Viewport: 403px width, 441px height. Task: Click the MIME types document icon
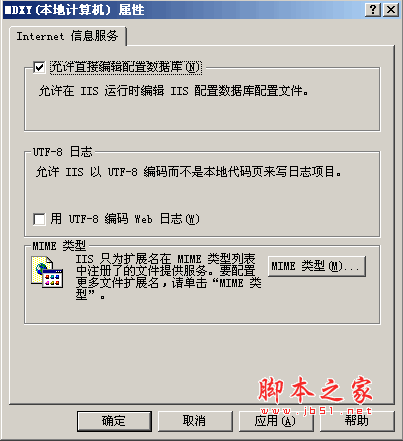(47, 272)
